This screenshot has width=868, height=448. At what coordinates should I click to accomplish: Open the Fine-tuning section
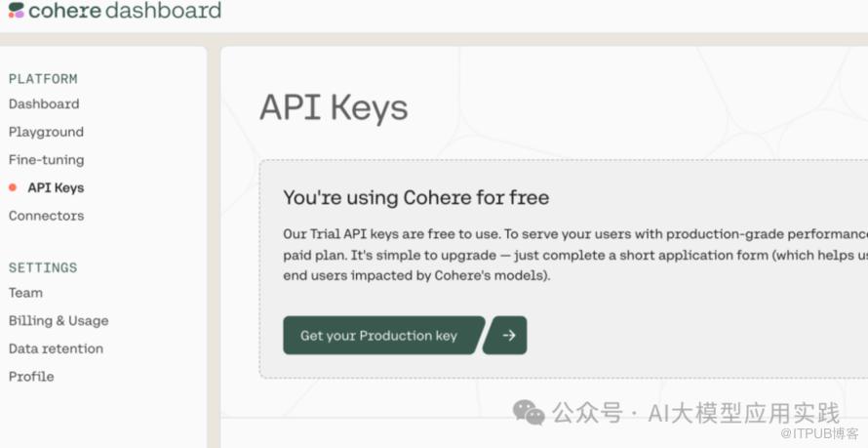point(47,160)
